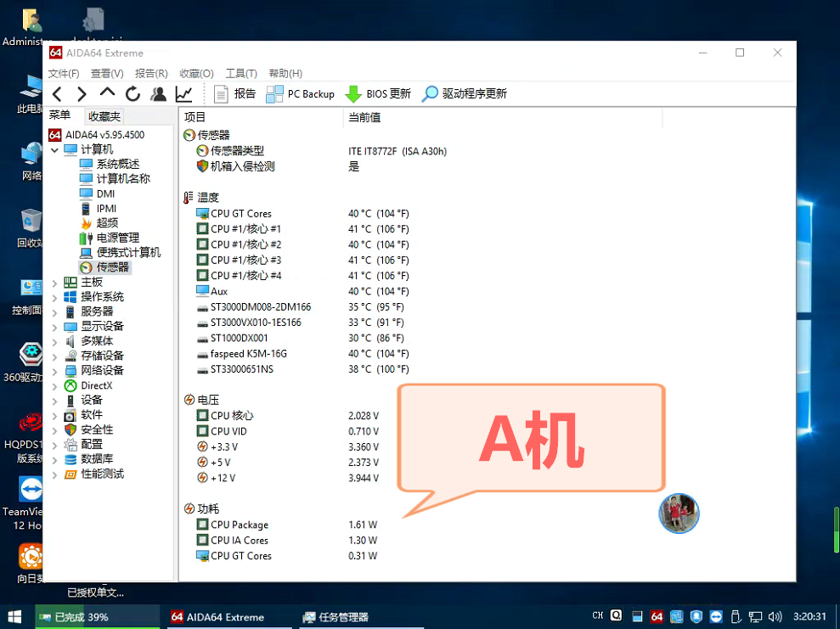
Task: Go back with the left arrow toolbar icon
Action: click(58, 94)
